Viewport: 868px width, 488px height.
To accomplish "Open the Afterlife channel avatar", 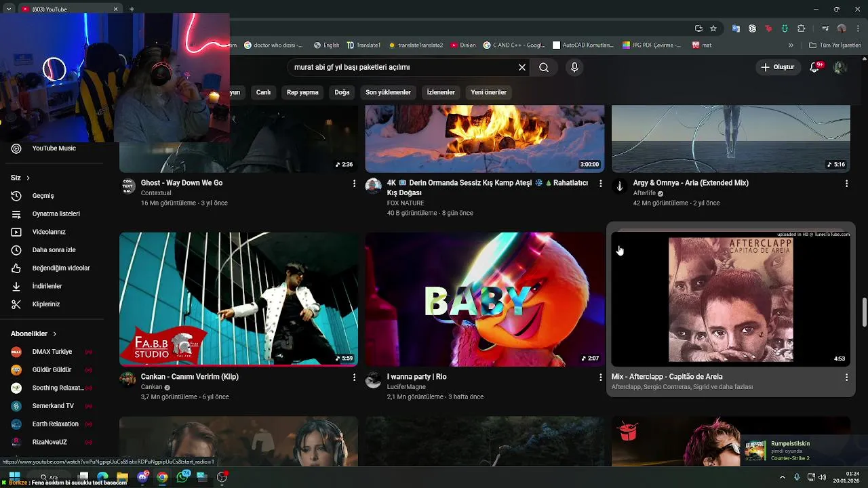I will 619,186.
